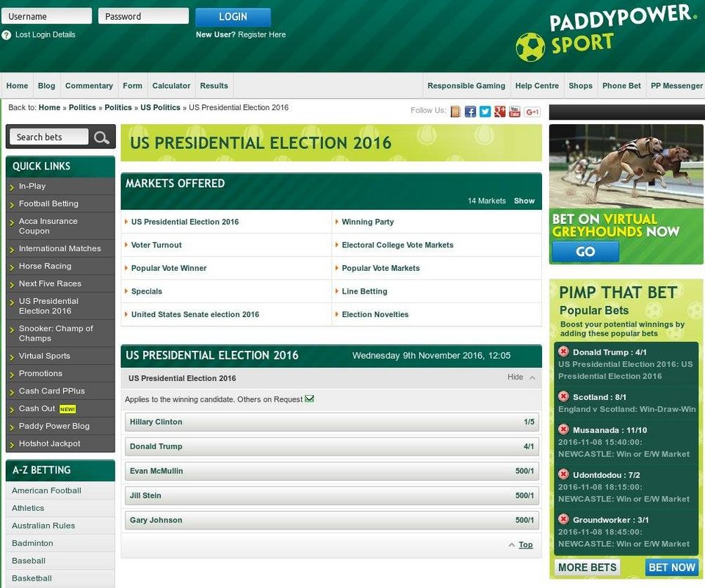Screen dimensions: 705x588
Task: Click the envelope icon beside Others on Request
Action: click(309, 399)
